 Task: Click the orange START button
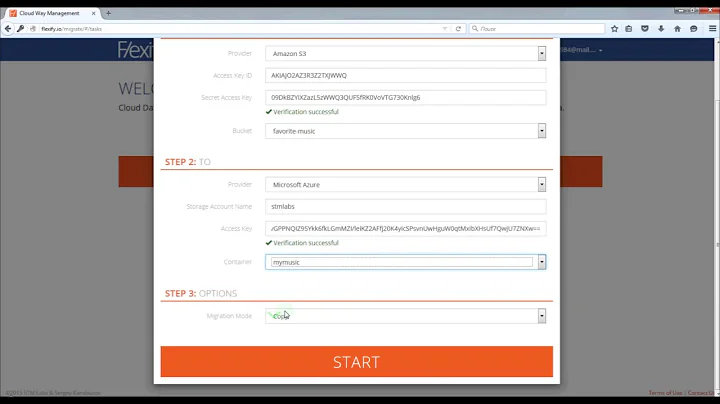[x=357, y=362]
